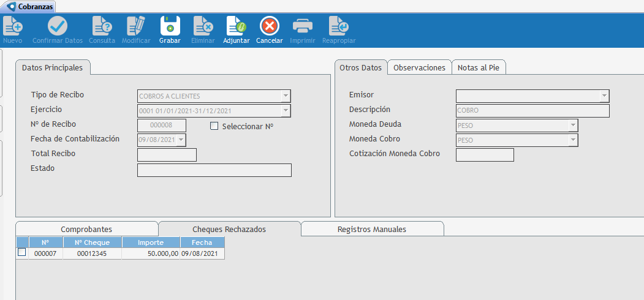Open the Emisor dropdown list
The height and width of the screenshot is (300, 644).
click(604, 96)
